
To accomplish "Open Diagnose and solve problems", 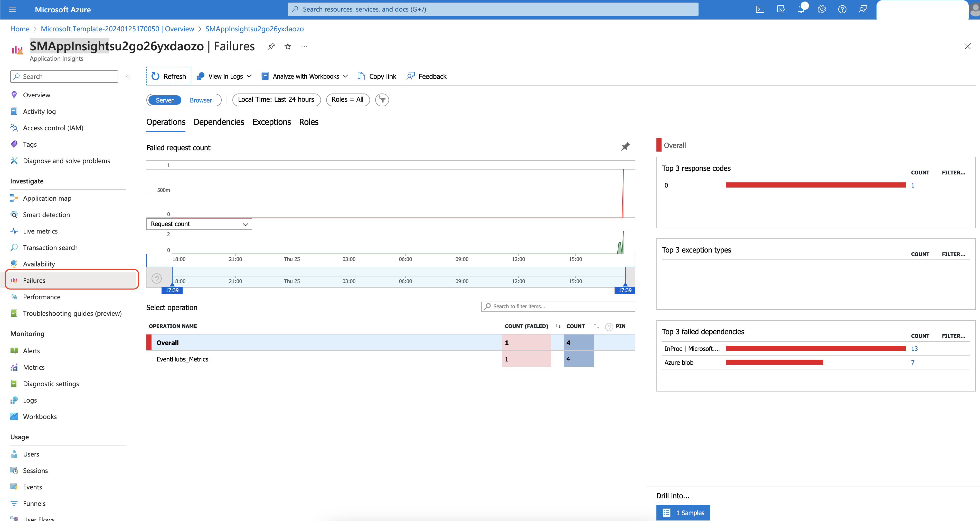I will [x=66, y=161].
